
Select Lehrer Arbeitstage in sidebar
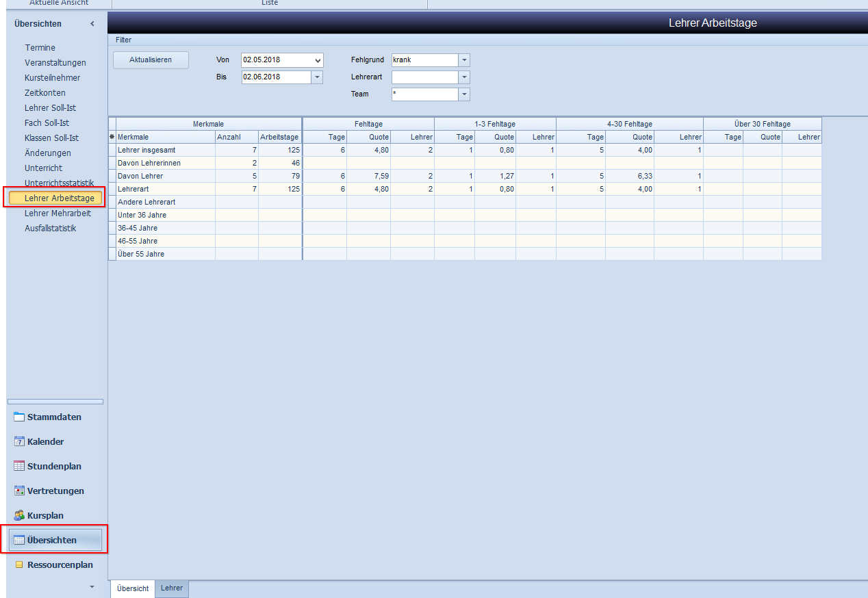pyautogui.click(x=55, y=198)
